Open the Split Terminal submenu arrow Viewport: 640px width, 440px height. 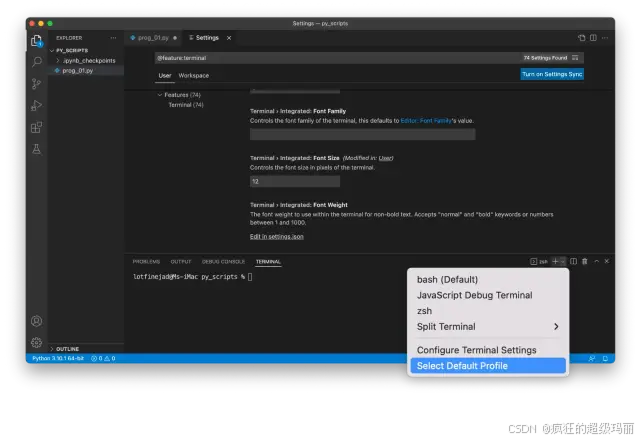(556, 327)
